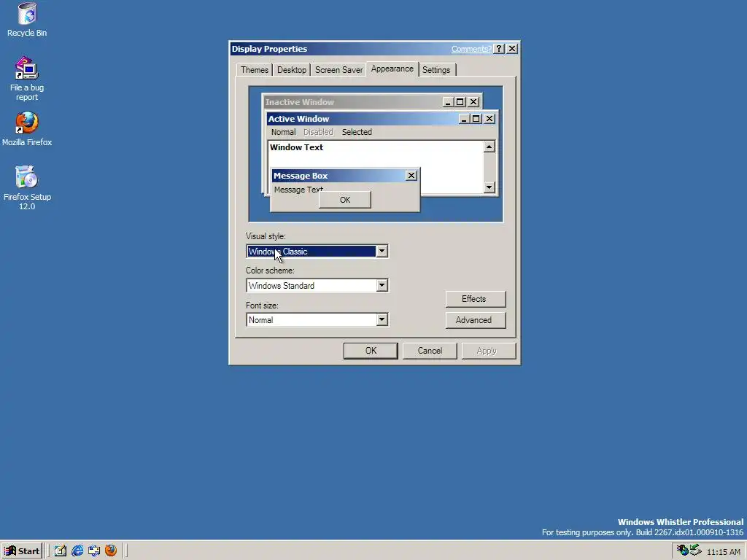747x560 pixels.
Task: Cancel the Display Properties dialog
Action: pyautogui.click(x=430, y=351)
